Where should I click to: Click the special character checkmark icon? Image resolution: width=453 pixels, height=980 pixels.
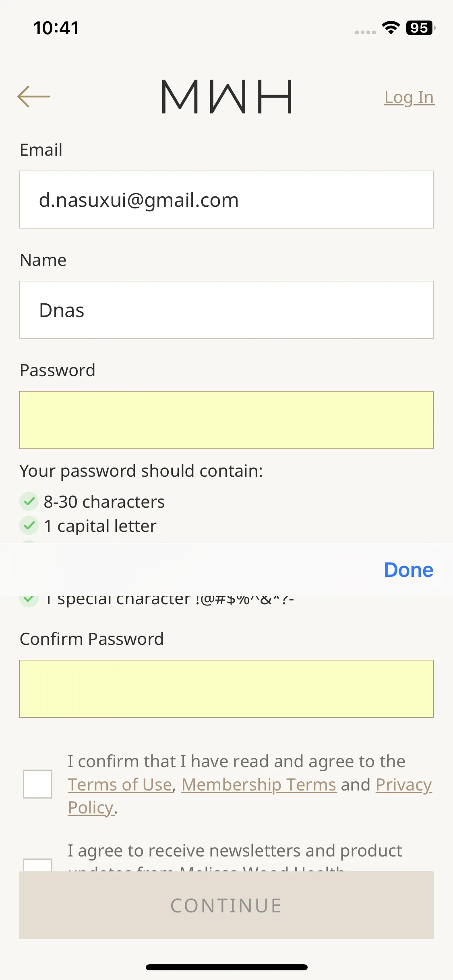pyautogui.click(x=29, y=600)
